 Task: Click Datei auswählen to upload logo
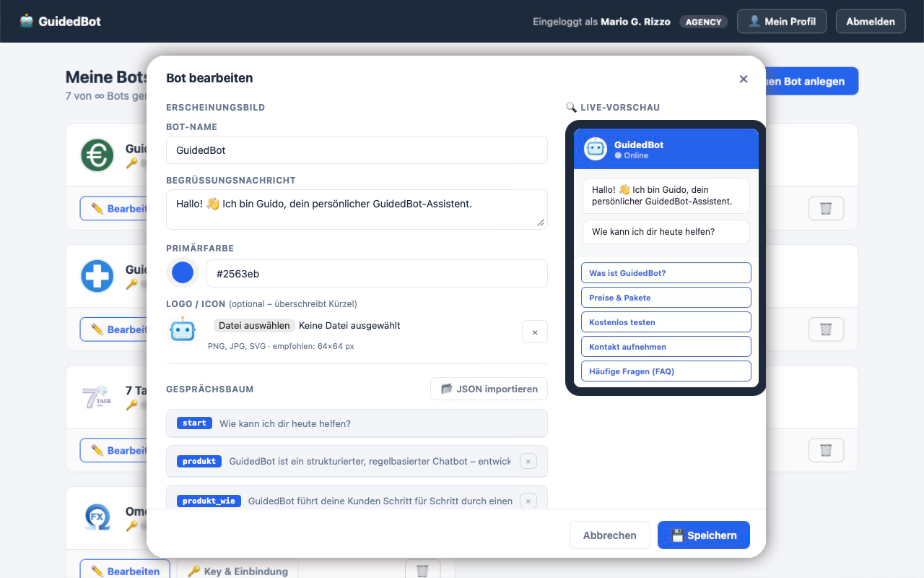254,325
